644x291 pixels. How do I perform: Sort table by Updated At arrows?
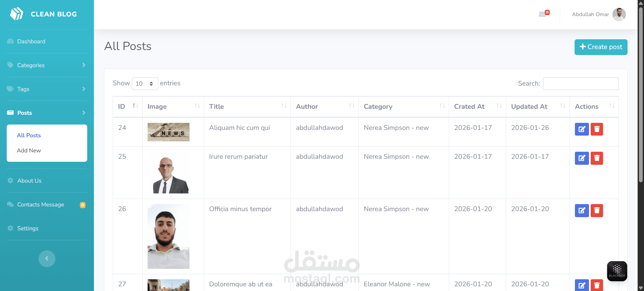click(563, 106)
